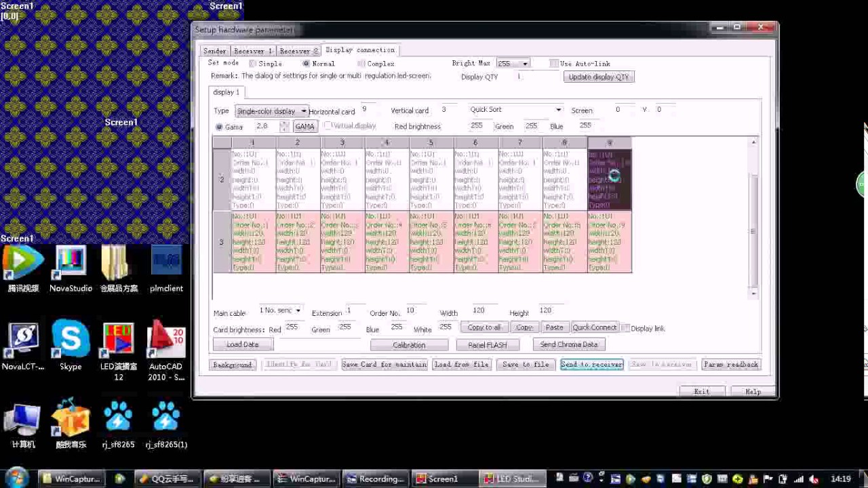Click the Panel FLASH button
This screenshot has width=868, height=488.
pyautogui.click(x=488, y=345)
